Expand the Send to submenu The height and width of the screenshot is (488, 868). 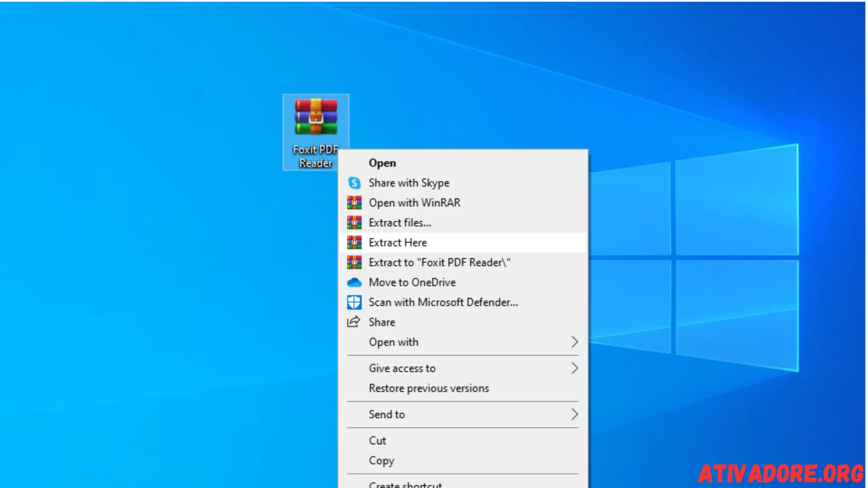pyautogui.click(x=574, y=414)
